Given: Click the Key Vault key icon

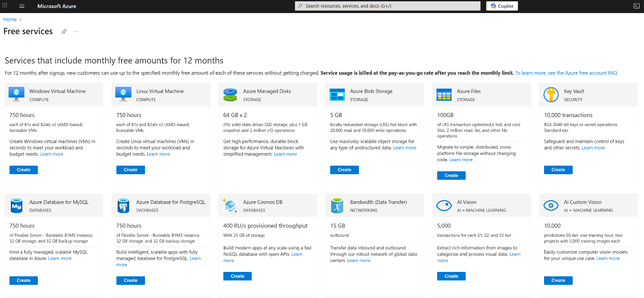Looking at the screenshot, I should pyautogui.click(x=550, y=95).
